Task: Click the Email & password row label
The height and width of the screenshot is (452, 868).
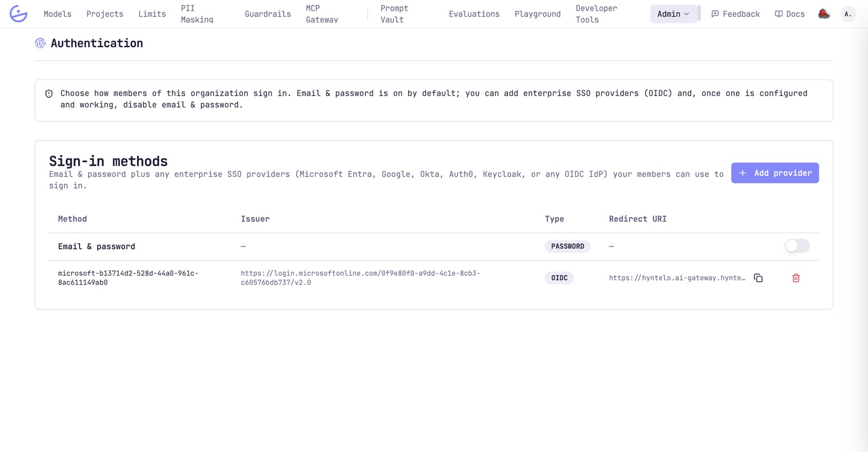Action: click(96, 246)
